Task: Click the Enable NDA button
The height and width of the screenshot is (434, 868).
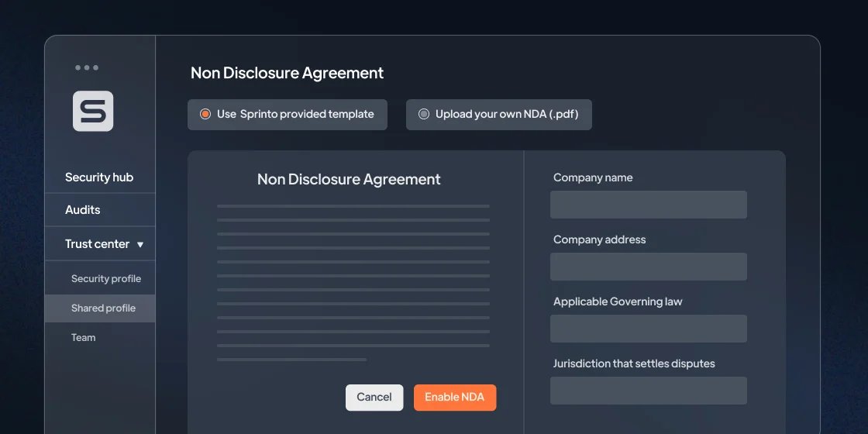Action: (454, 398)
